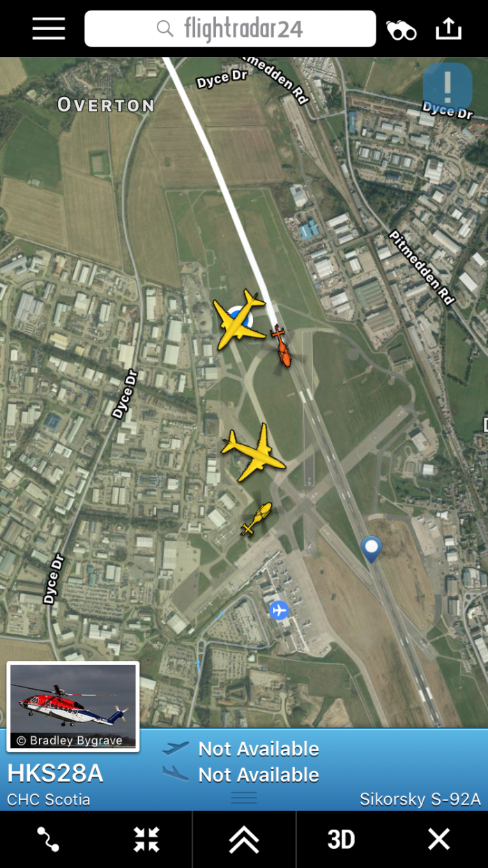The image size is (488, 868).
Task: Select the orange helicopter on the map
Action: coord(280,345)
